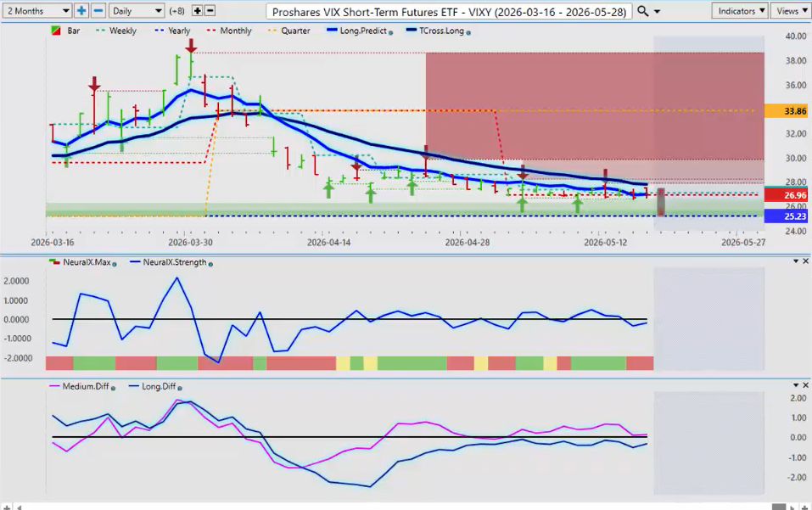Click the black minus forecast bars button
The image size is (812, 510).
click(x=210, y=11)
